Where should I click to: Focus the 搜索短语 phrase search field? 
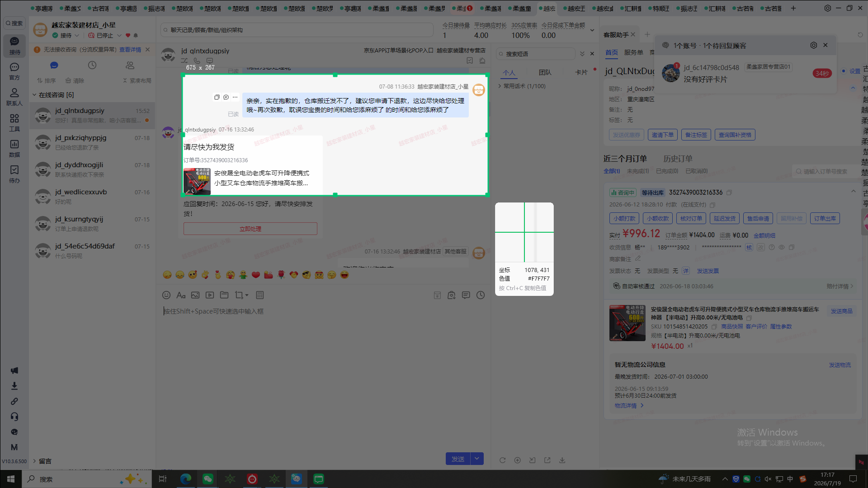pyautogui.click(x=536, y=54)
